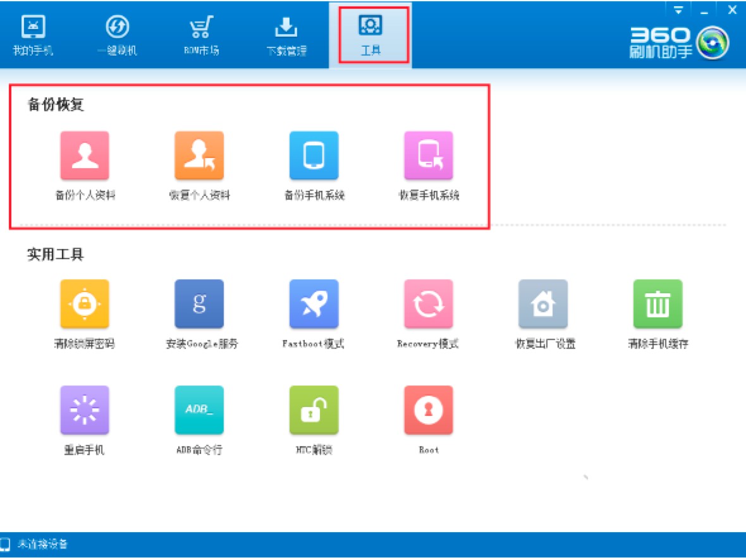
Task: Launch the 恢复手机系统 restore phone system tool
Action: [429, 156]
